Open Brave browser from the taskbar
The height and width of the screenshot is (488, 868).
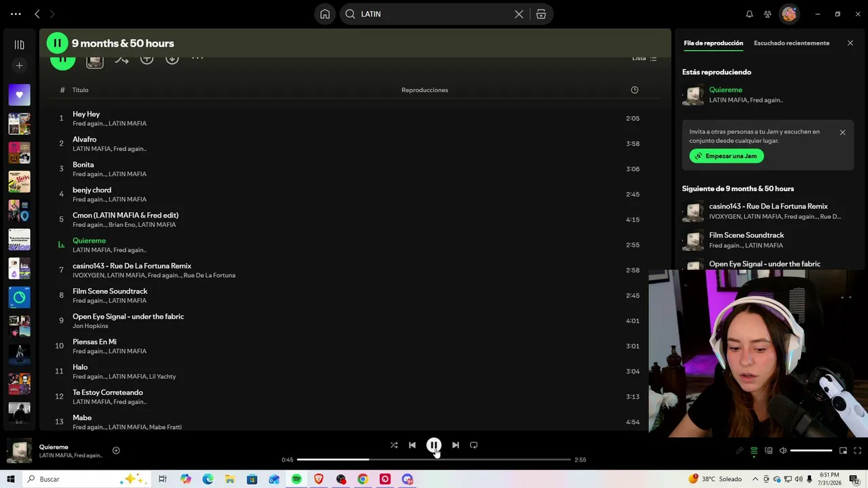point(319,479)
